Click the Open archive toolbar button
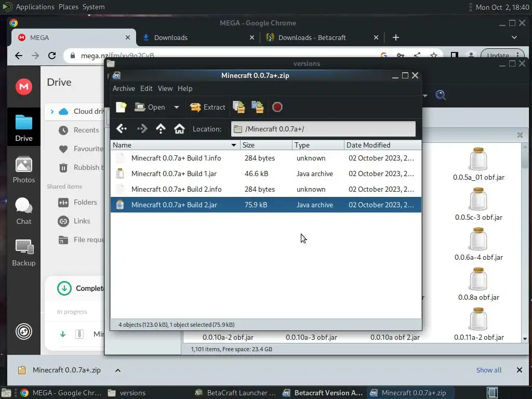The width and height of the screenshot is (532, 399). coord(150,107)
